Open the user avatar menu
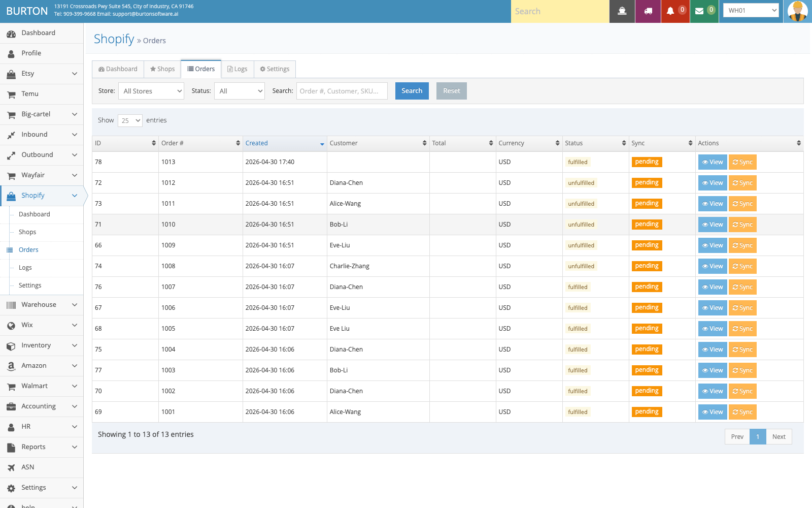 point(798,11)
